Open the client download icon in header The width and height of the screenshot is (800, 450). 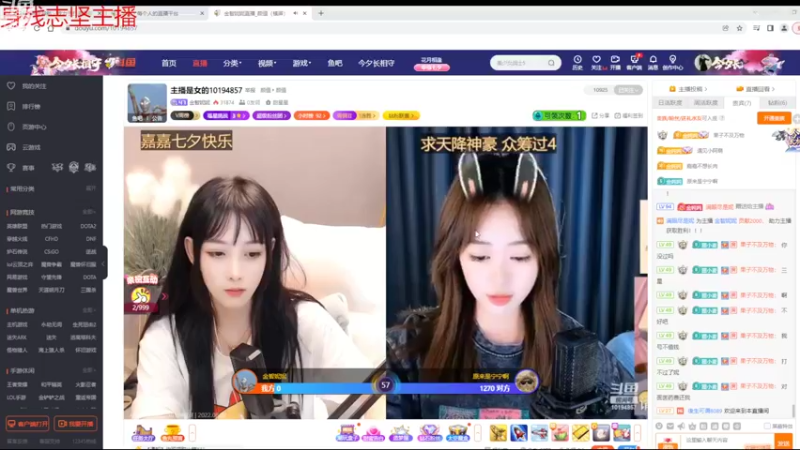pos(634,62)
